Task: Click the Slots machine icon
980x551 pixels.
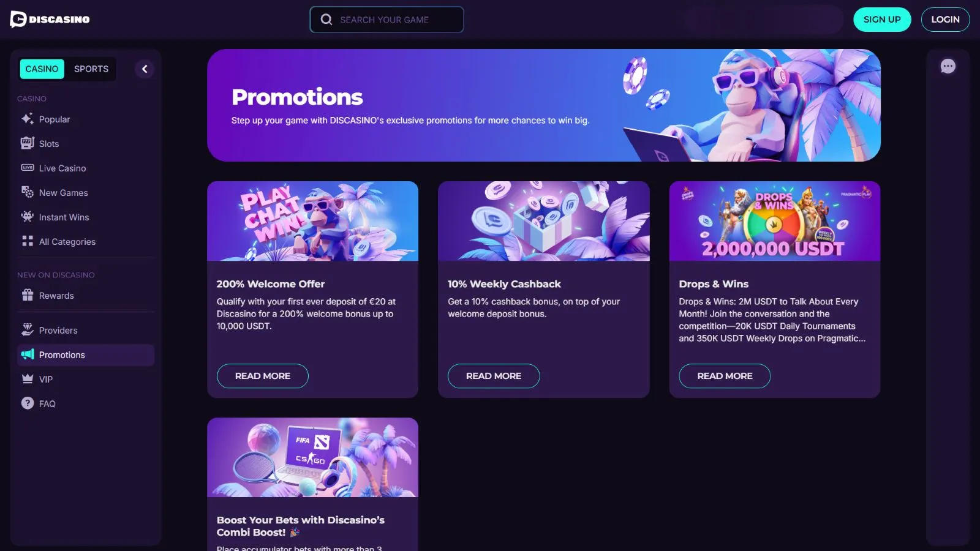Action: click(28, 143)
